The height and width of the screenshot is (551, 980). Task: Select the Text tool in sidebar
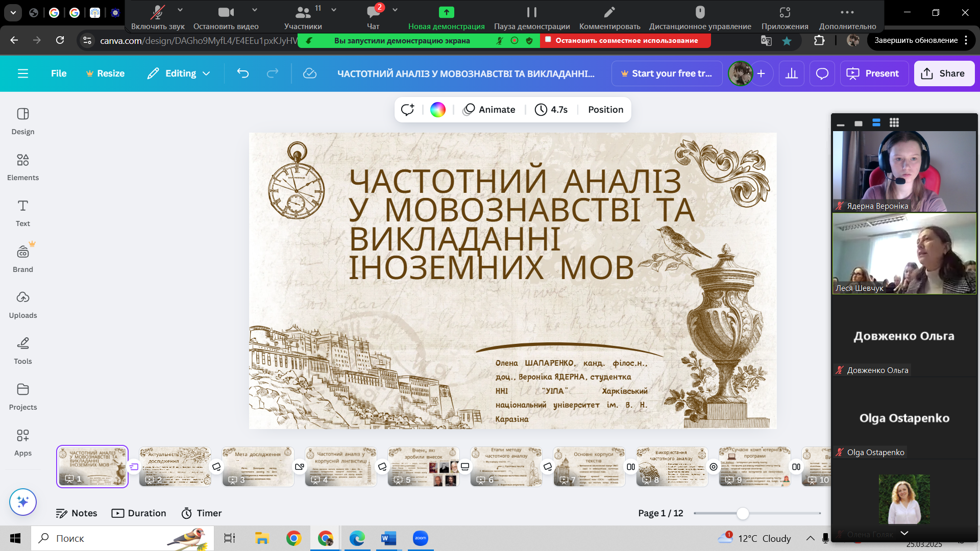tap(23, 213)
